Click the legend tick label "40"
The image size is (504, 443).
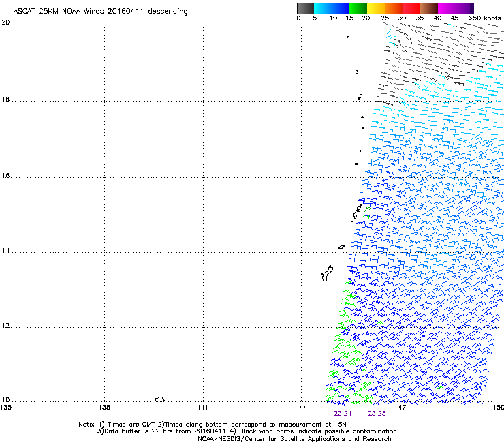[x=437, y=18]
